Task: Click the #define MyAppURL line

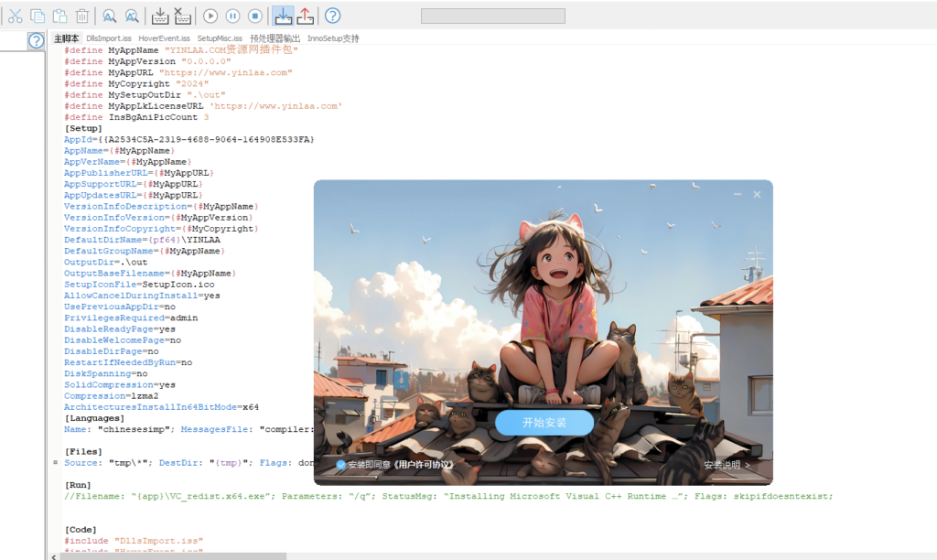Action: click(x=178, y=73)
